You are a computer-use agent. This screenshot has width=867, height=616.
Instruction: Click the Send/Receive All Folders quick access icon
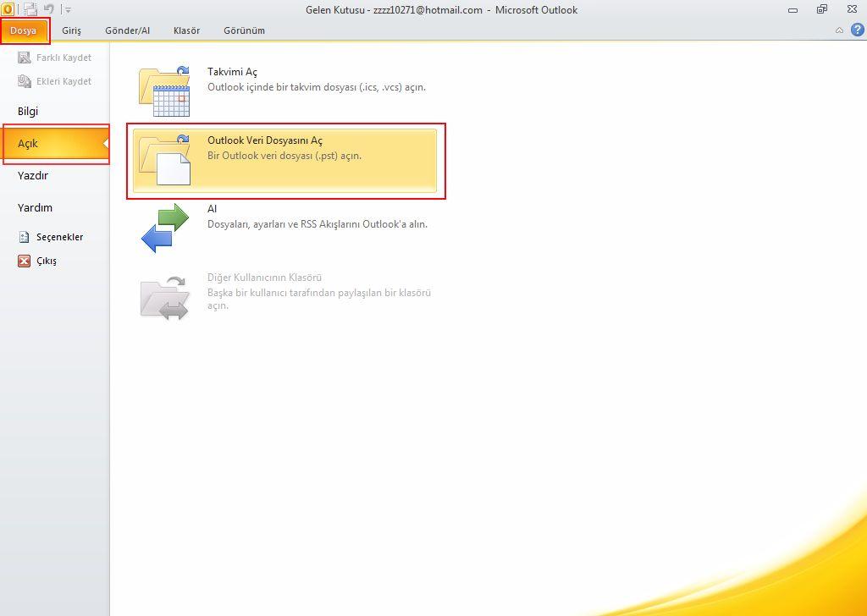[30, 9]
